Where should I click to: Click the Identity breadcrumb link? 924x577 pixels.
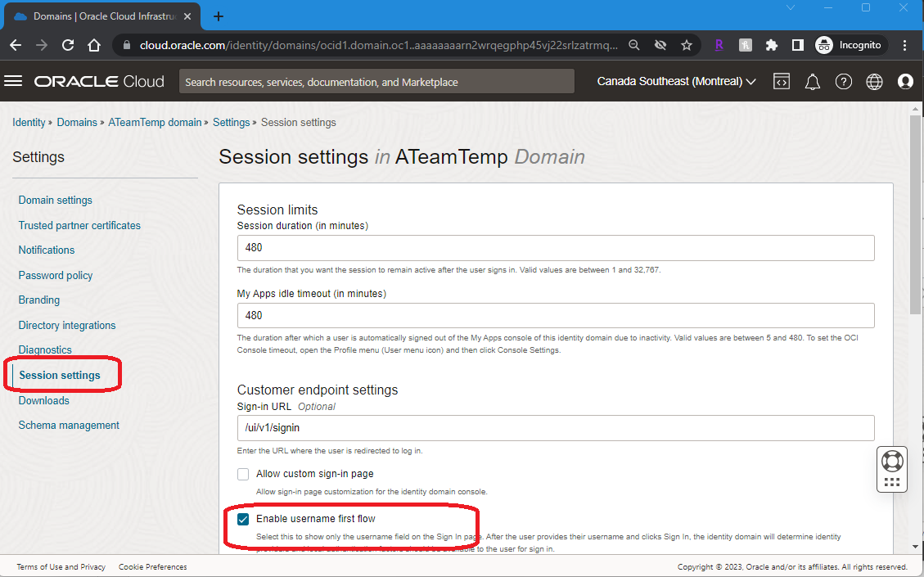pos(29,123)
